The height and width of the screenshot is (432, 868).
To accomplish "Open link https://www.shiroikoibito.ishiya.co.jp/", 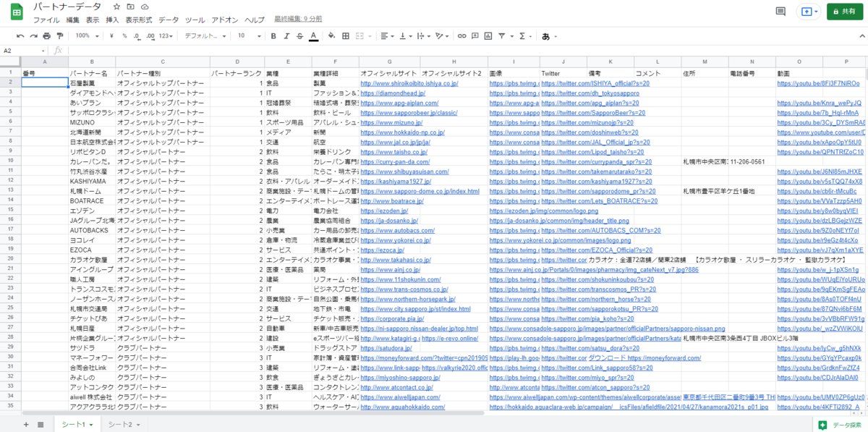I will pos(409,83).
